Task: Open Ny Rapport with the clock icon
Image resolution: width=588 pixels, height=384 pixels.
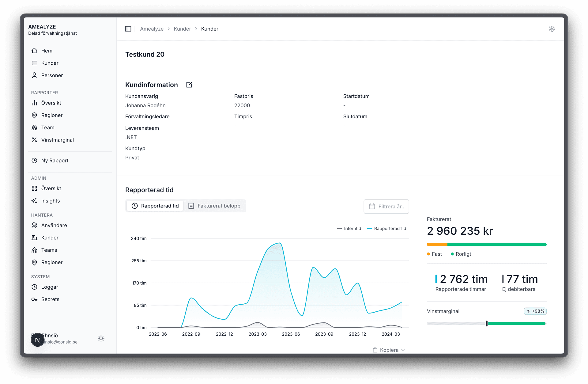Action: [x=34, y=160]
